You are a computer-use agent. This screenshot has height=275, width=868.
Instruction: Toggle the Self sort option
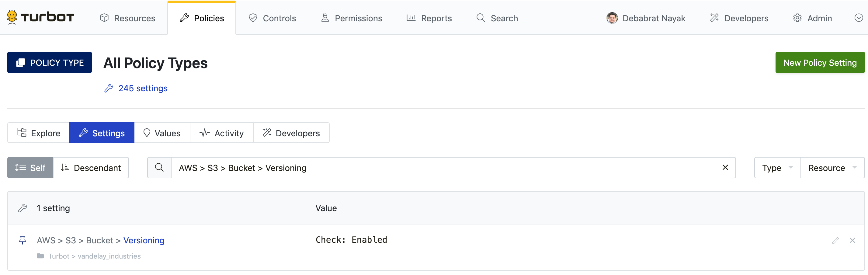click(30, 168)
